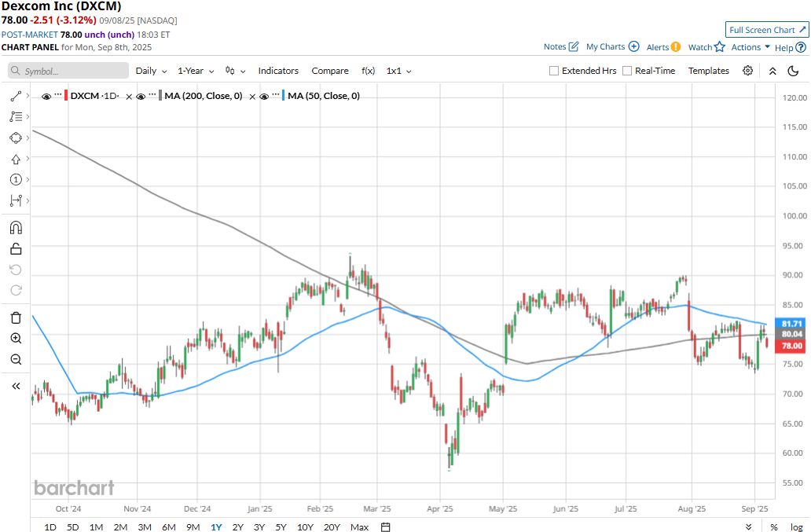This screenshot has width=811, height=532.
Task: Open Alerts for DXCM
Action: 663,47
